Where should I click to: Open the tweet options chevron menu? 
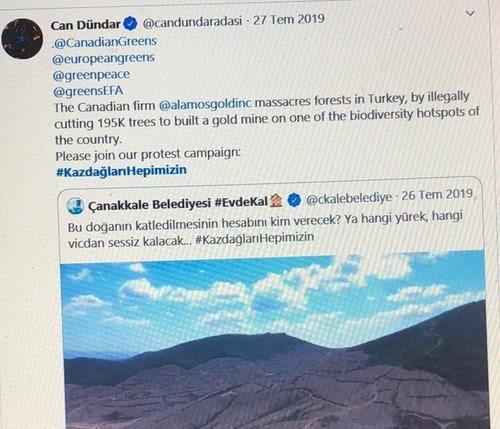(x=470, y=13)
